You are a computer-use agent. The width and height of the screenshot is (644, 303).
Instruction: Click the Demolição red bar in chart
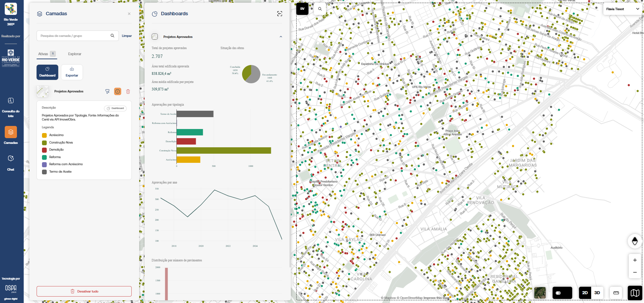point(186,141)
